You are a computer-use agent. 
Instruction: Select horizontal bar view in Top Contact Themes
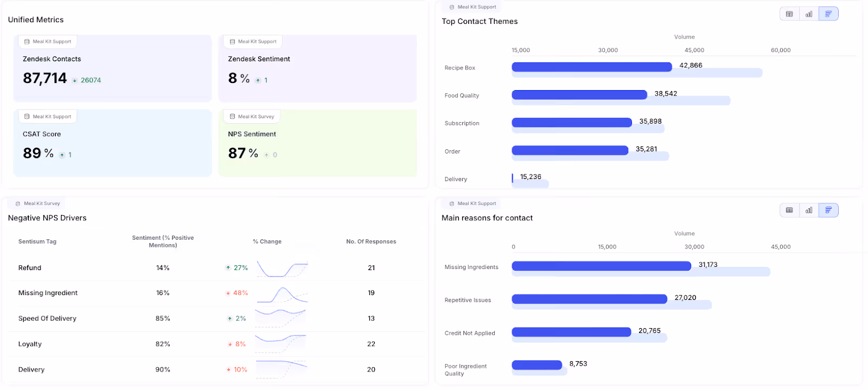[828, 14]
